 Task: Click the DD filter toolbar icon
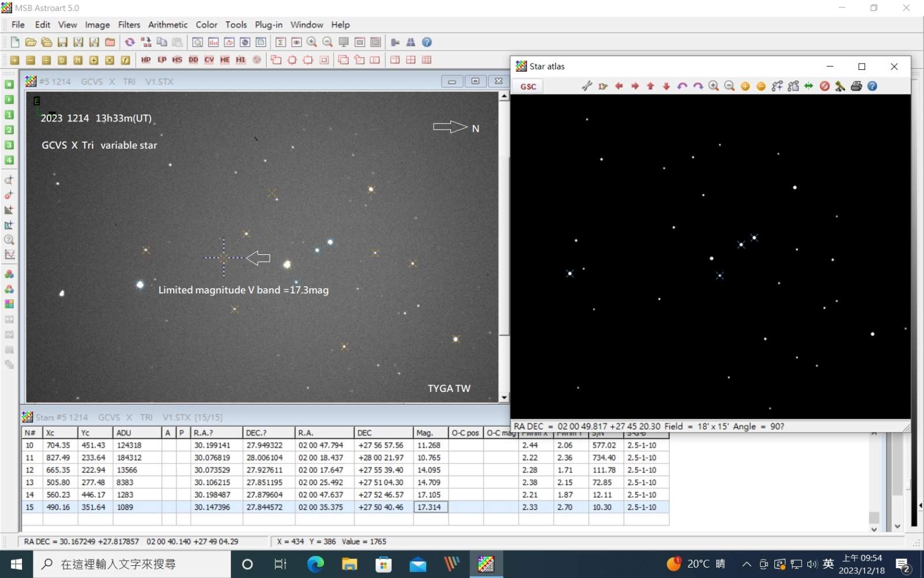point(193,60)
